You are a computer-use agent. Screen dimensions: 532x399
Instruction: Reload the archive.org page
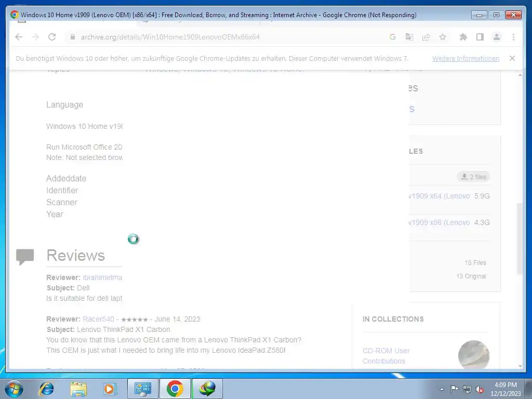point(52,37)
